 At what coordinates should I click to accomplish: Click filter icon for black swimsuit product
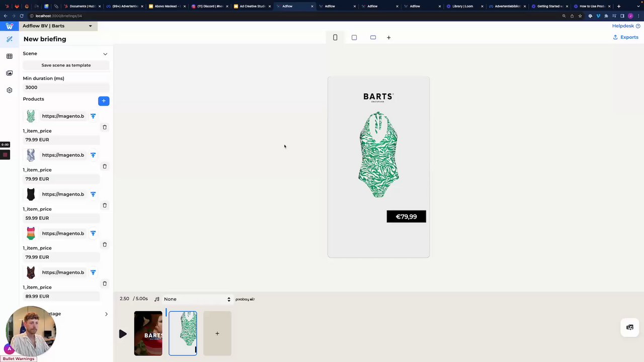coord(93,194)
